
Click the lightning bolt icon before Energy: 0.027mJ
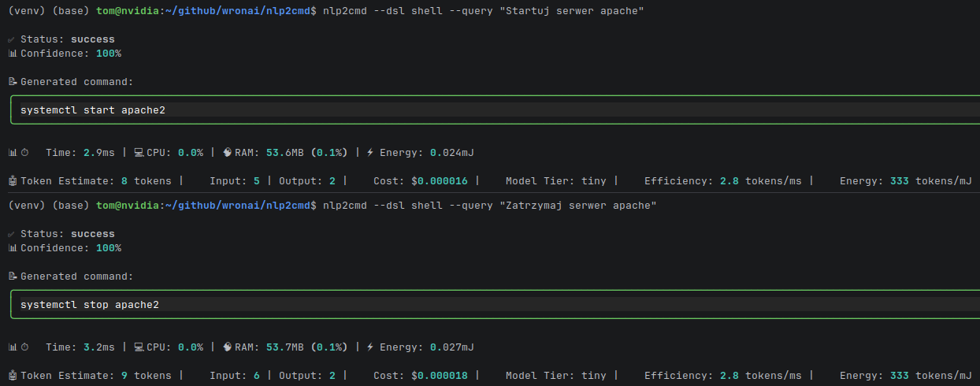(x=370, y=347)
